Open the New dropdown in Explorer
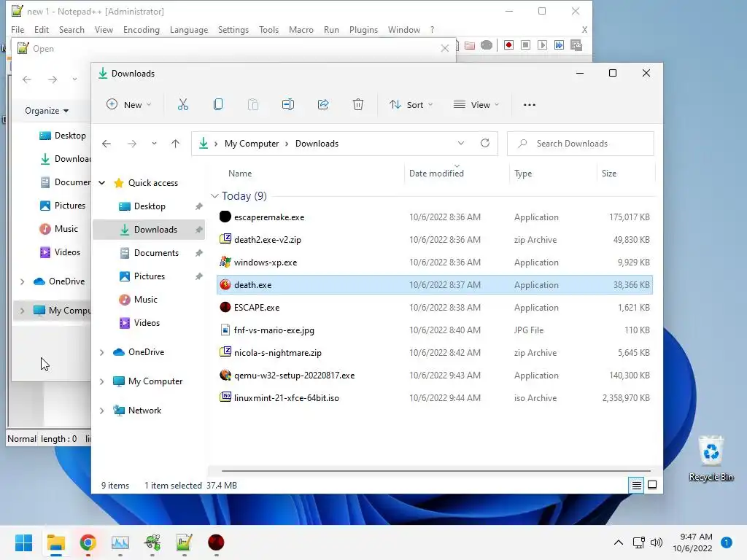 point(128,105)
